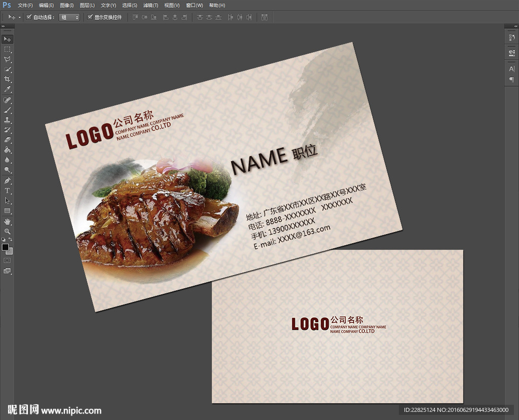Open the 选择(S) menu

tap(129, 5)
